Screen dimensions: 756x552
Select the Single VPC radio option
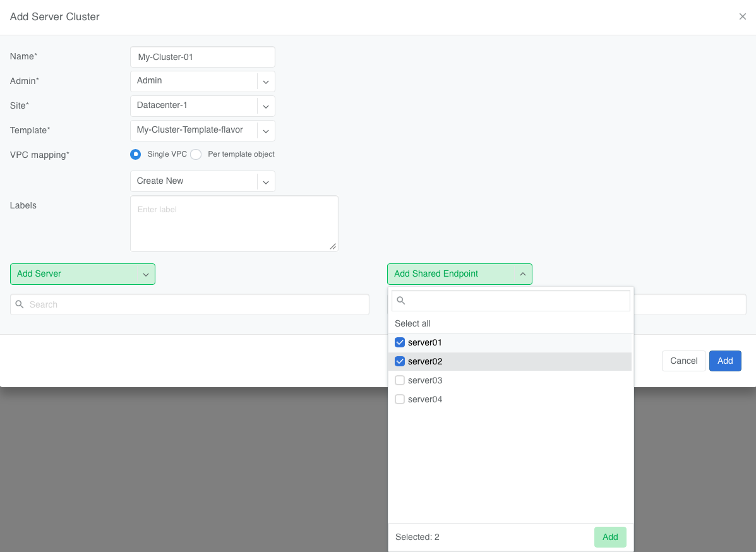pos(136,154)
